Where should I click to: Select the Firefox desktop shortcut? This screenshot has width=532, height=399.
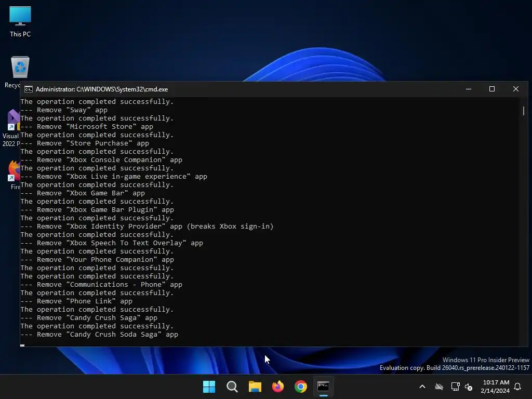click(x=14, y=175)
